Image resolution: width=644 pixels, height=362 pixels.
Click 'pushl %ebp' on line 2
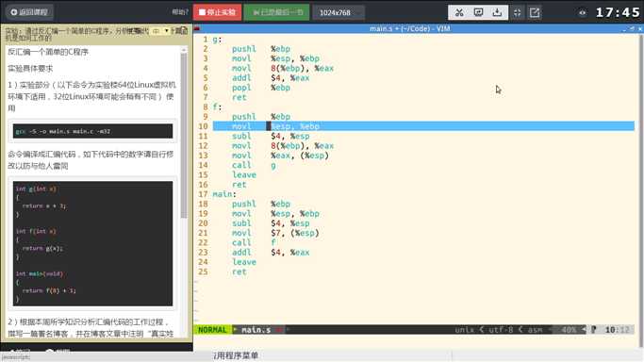coord(261,49)
